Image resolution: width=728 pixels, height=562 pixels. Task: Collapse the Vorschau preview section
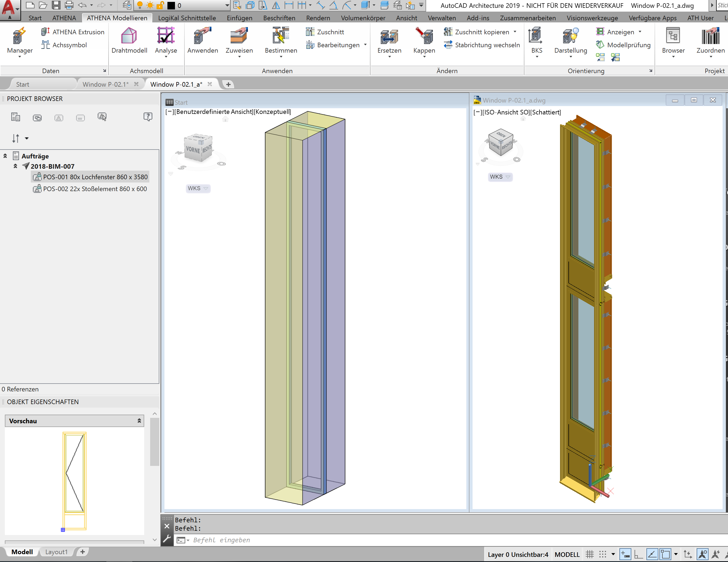[139, 421]
